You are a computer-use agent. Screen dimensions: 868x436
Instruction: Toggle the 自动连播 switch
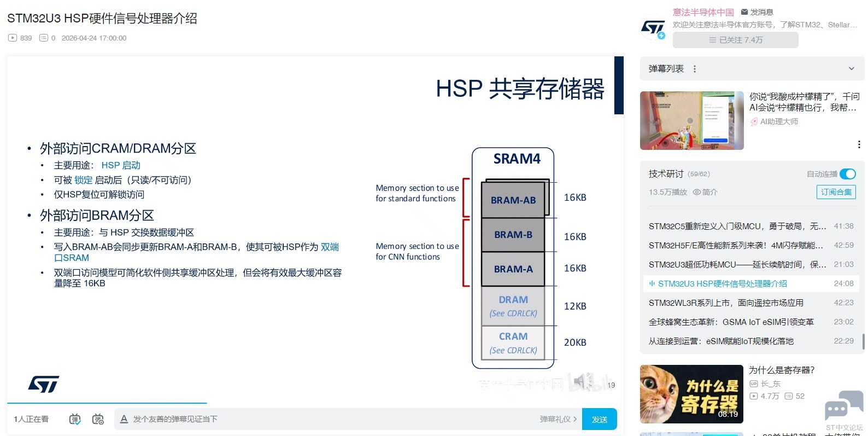coord(848,174)
